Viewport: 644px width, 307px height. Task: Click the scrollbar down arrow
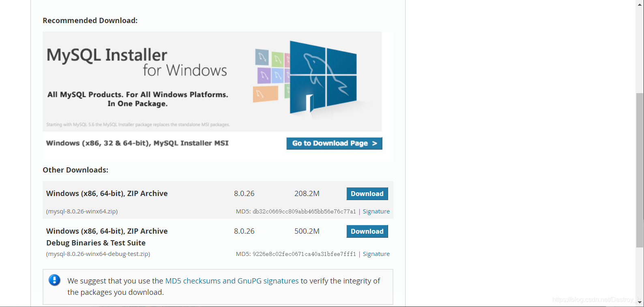640,302
